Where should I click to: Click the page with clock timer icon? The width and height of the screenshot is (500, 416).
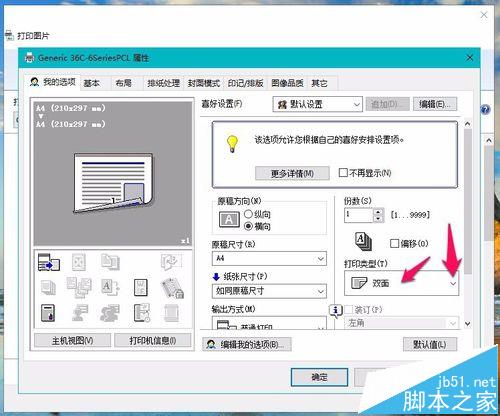[x=142, y=313]
